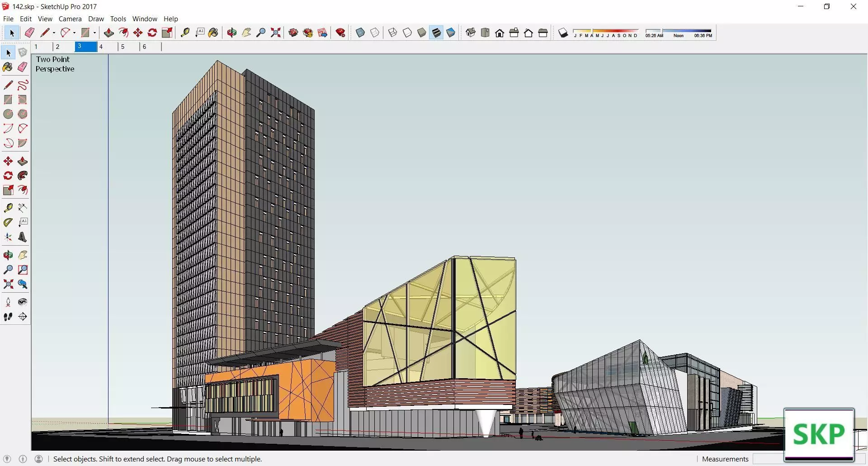Screen dimensions: 868x466
Task: Switch to Front view house icon
Action: (500, 33)
